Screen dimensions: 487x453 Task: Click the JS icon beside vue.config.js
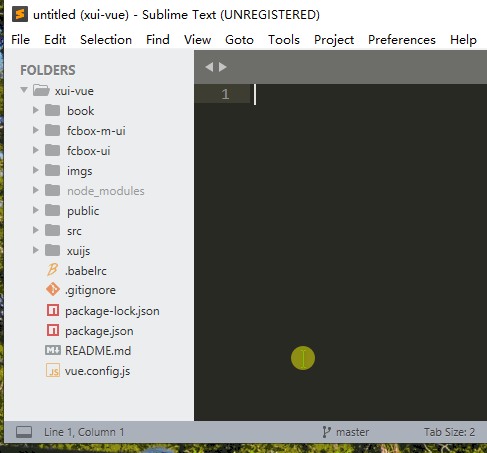pyautogui.click(x=53, y=370)
